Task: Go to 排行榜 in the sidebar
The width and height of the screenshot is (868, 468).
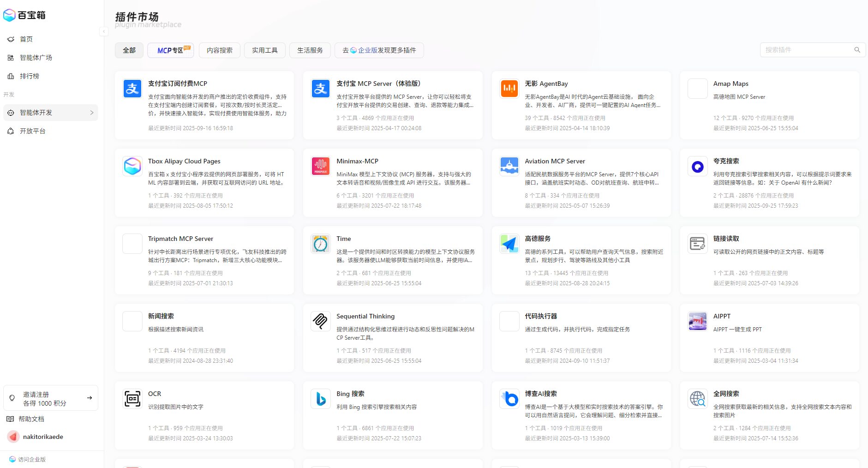Action: pyautogui.click(x=29, y=76)
